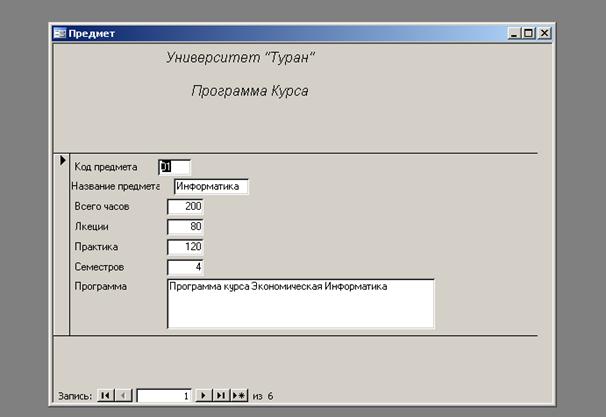The image size is (606, 417).
Task: Close the Предмет window
Action: [x=544, y=34]
